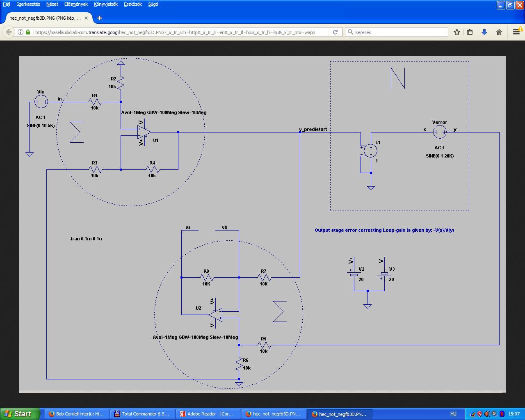The height and width of the screenshot is (420, 525).
Task: Click the Bluetooth icon in the system tray
Action: pyautogui.click(x=502, y=414)
